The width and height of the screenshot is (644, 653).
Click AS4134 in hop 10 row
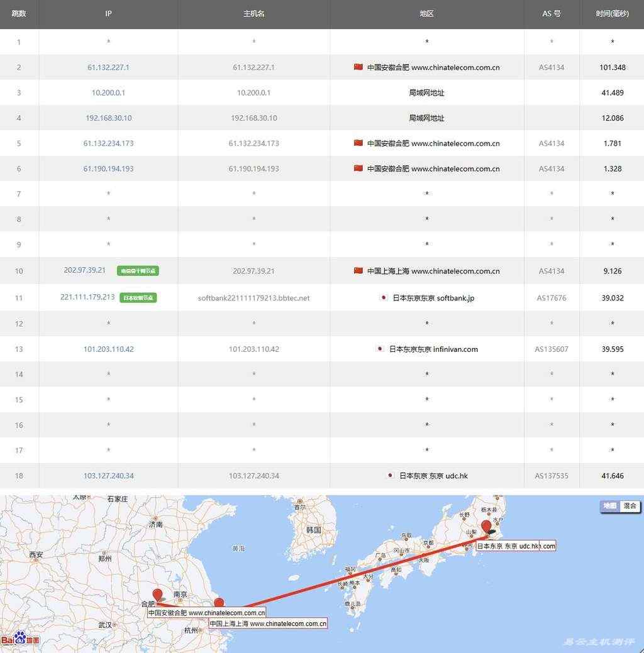552,271
